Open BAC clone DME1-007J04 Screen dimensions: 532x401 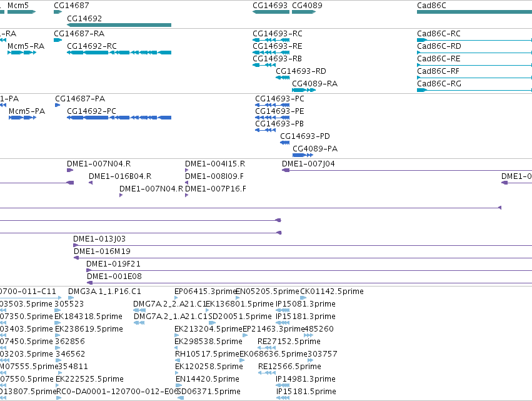(407, 170)
